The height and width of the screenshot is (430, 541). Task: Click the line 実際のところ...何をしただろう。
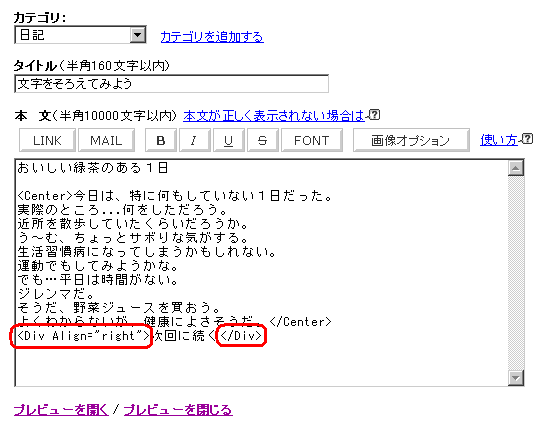[x=122, y=210]
